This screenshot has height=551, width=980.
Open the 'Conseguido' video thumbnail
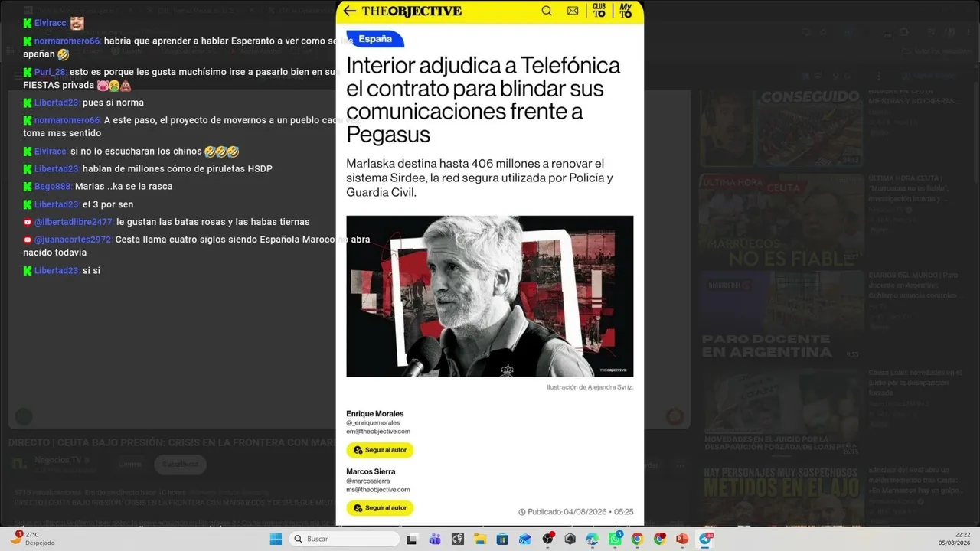click(781, 128)
